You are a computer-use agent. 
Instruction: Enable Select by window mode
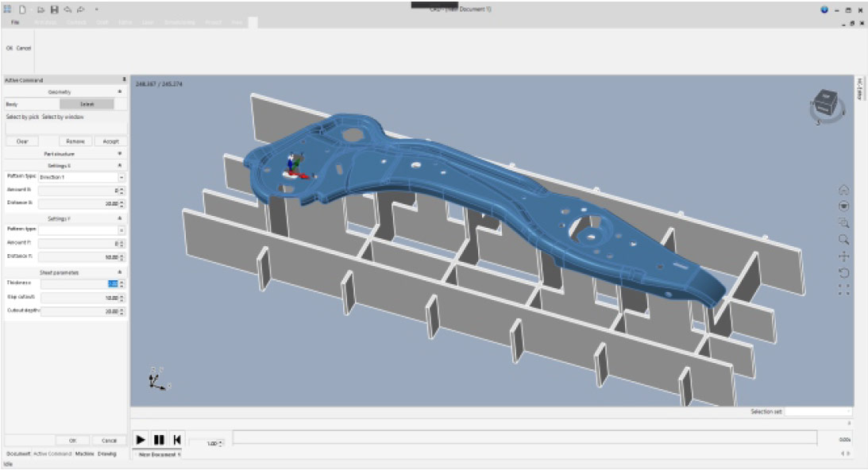tap(64, 117)
